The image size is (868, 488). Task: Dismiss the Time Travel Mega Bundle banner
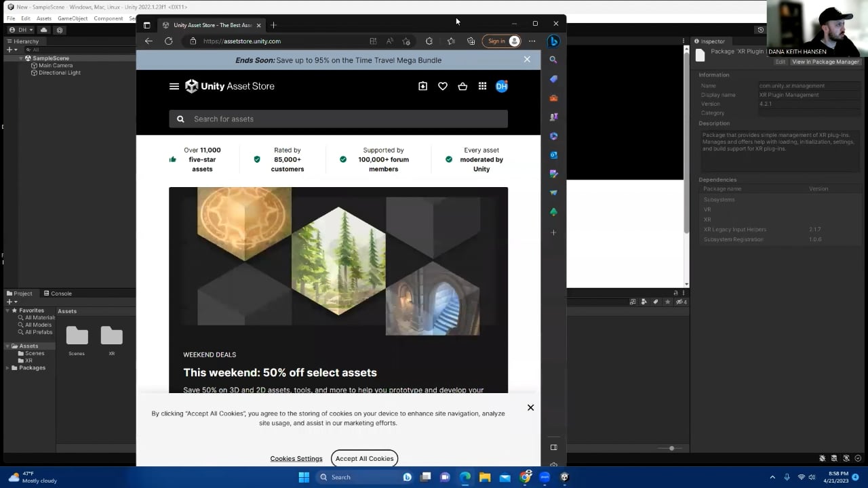pos(527,60)
